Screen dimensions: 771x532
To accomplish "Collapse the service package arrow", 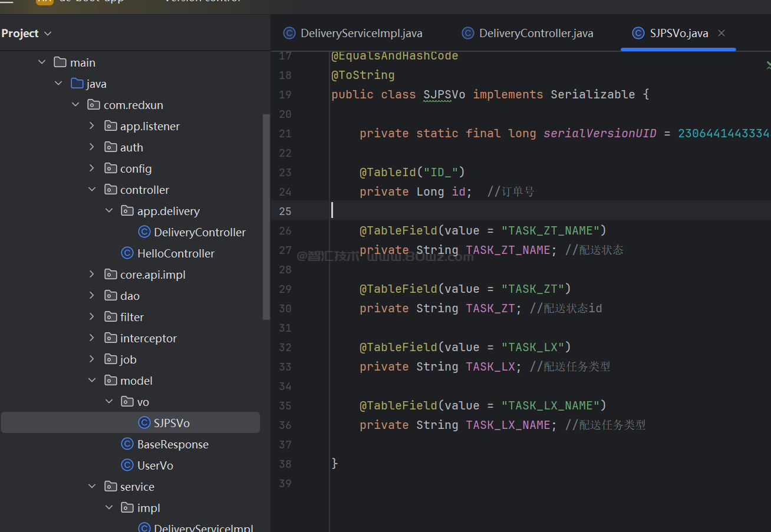I will [91, 487].
